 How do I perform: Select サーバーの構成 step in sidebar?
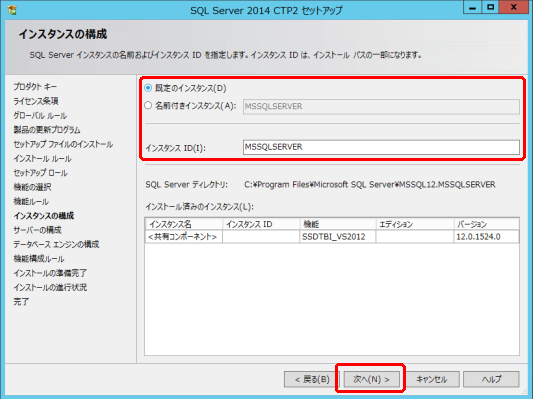pos(37,230)
